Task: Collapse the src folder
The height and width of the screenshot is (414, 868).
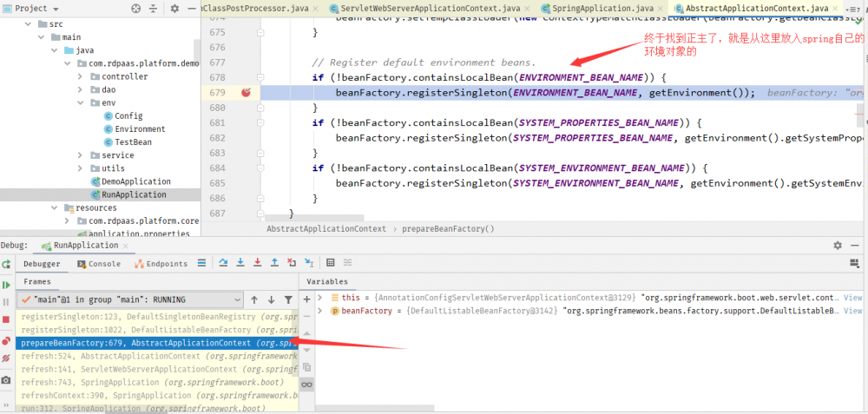Action: (29, 24)
